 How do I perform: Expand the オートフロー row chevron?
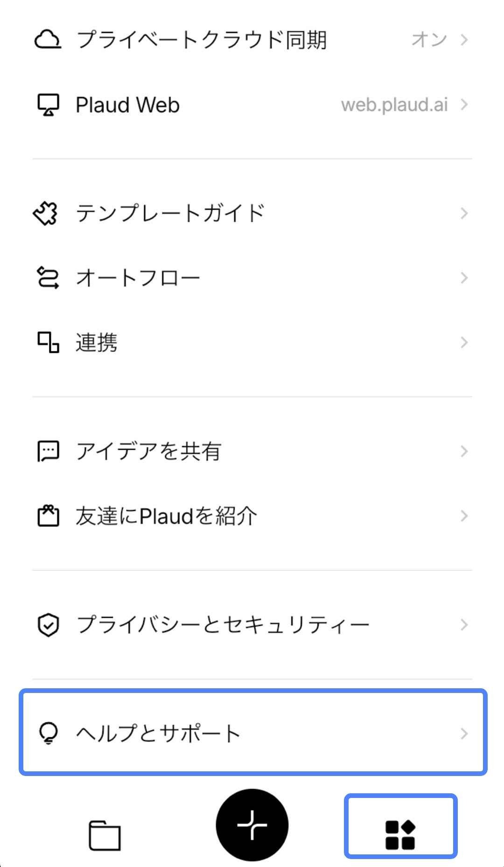tap(464, 278)
